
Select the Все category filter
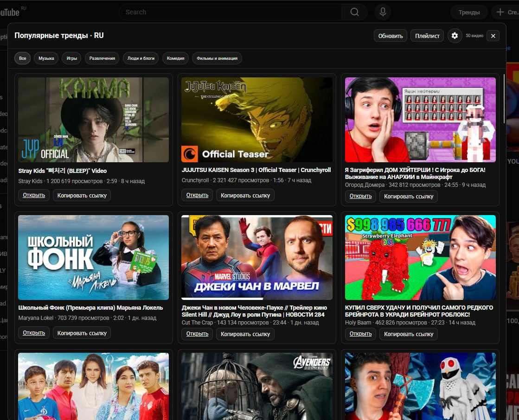(x=23, y=58)
